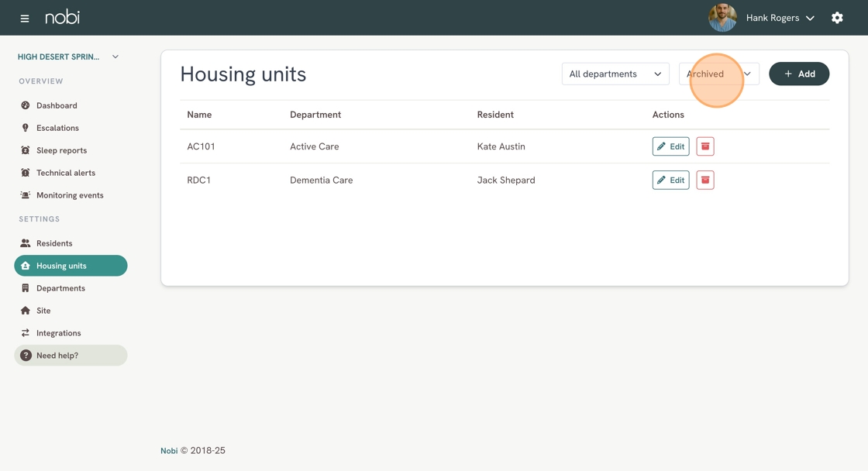Add a new housing unit

pyautogui.click(x=799, y=74)
